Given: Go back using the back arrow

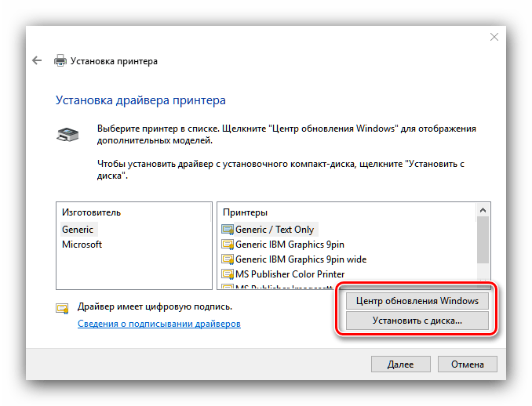Looking at the screenshot, I should (37, 60).
